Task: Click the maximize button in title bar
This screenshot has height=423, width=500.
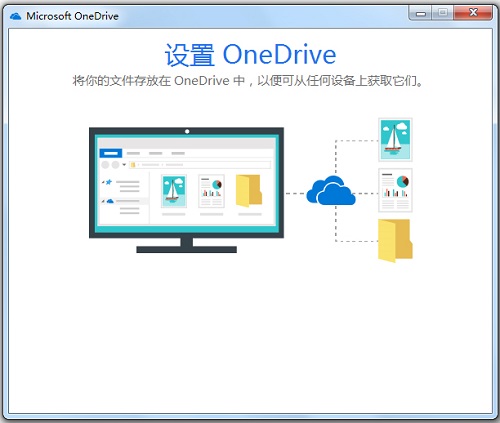Action: (442, 13)
